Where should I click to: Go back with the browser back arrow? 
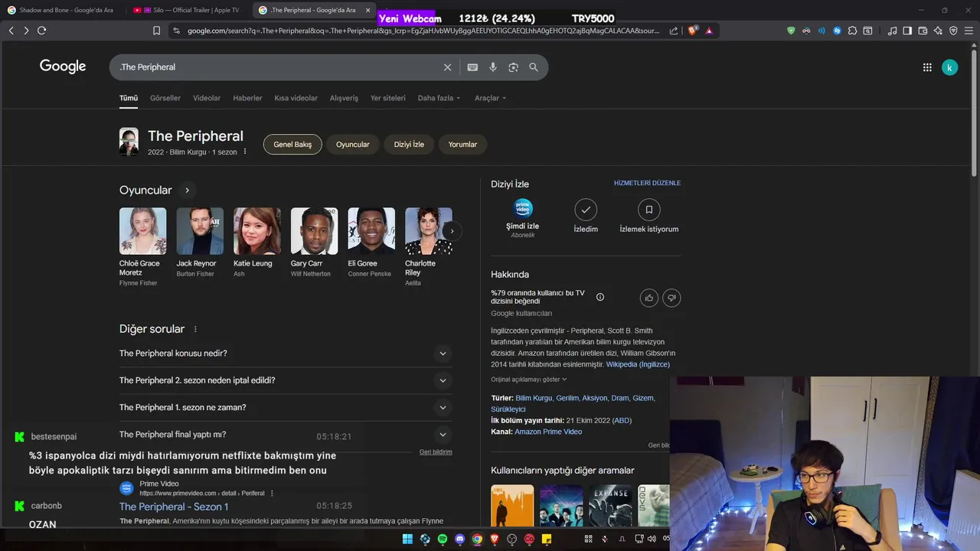click(11, 31)
